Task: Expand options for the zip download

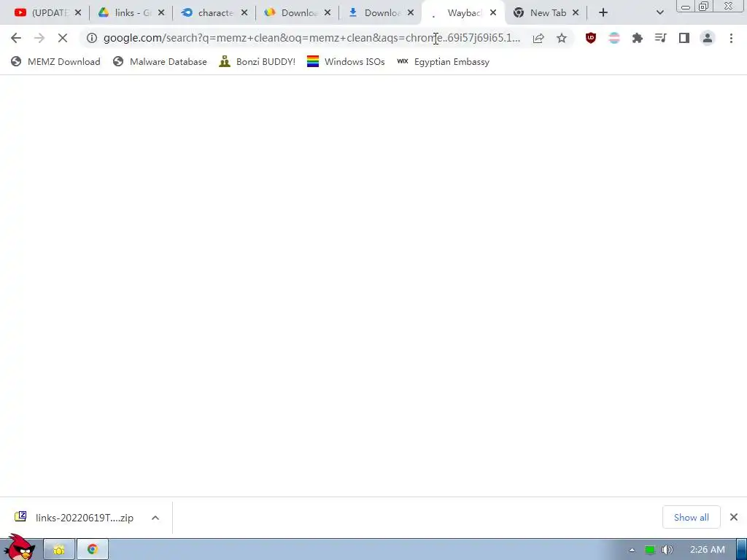Action: click(155, 518)
